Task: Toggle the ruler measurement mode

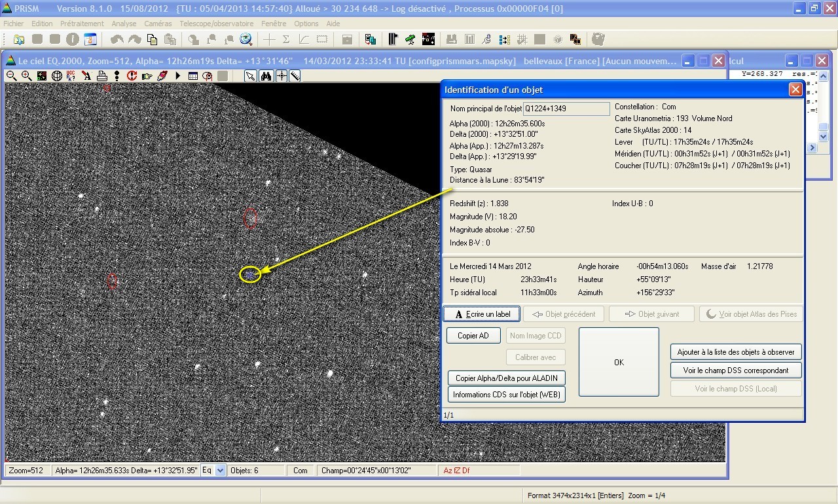Action: click(x=295, y=76)
